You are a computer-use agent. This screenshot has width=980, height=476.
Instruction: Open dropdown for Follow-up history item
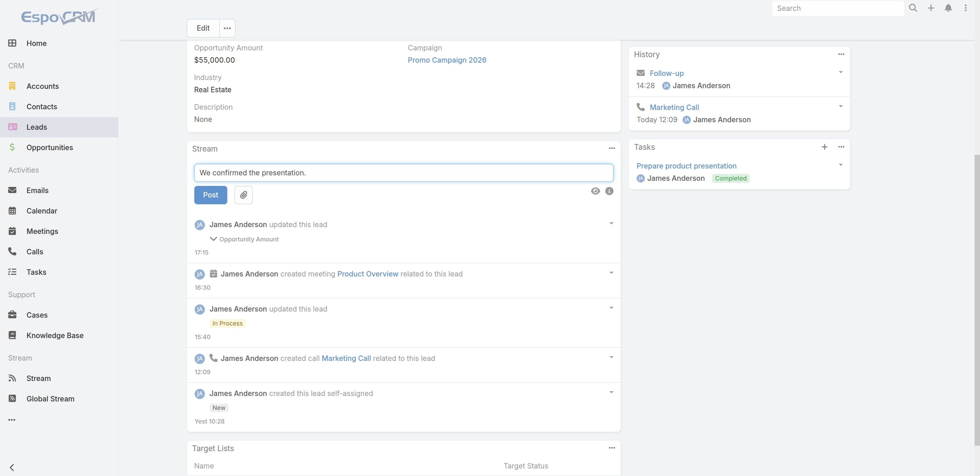(840, 72)
